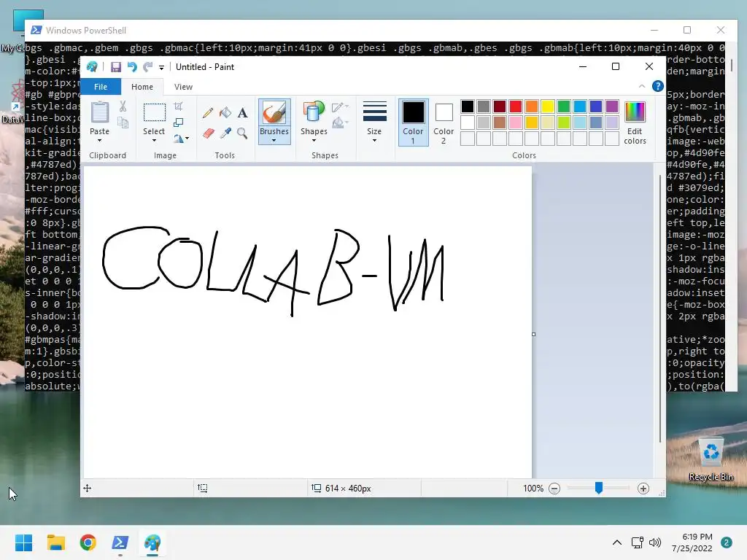The height and width of the screenshot is (560, 747).
Task: Pick the orange color swatch
Action: pos(532,106)
